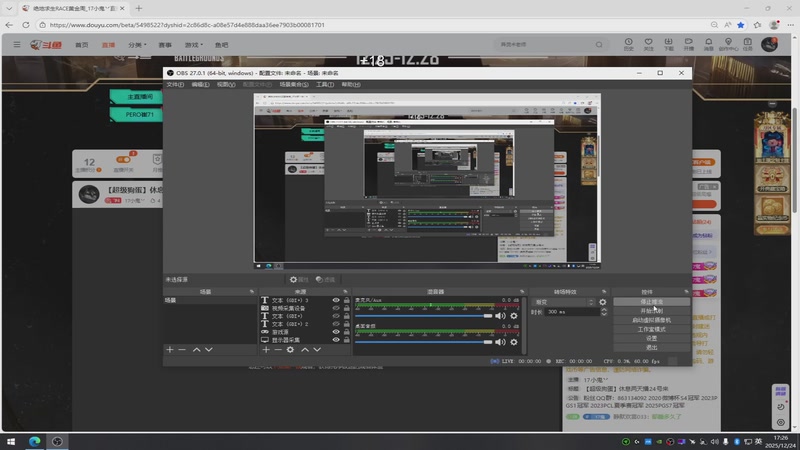Remove the selected scene with the minus icon

pos(182,349)
